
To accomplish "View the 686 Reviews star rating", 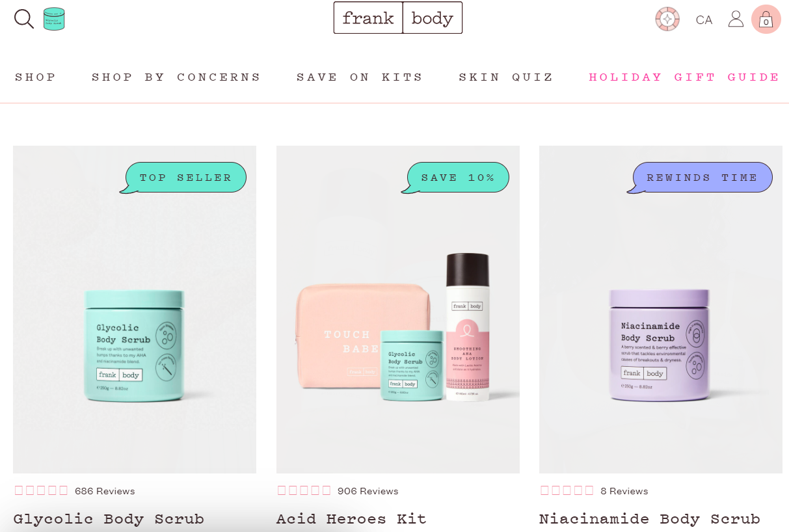I will (74, 491).
